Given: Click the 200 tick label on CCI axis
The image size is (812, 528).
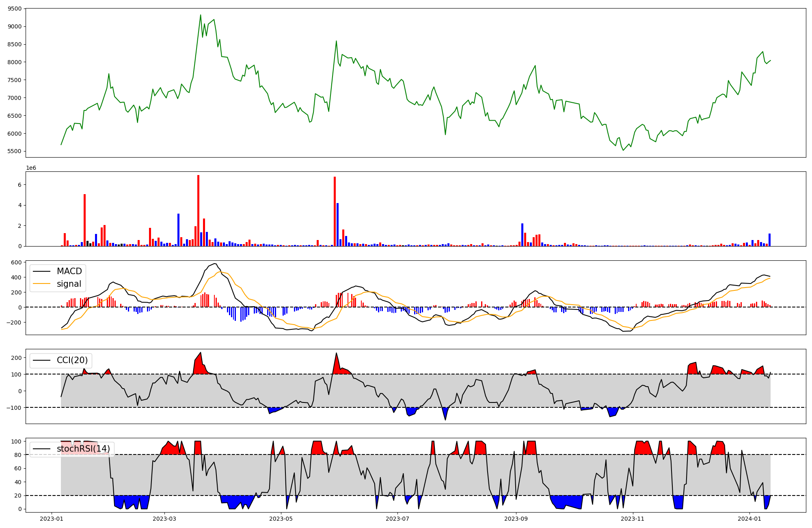Looking at the screenshot, I should (16, 358).
